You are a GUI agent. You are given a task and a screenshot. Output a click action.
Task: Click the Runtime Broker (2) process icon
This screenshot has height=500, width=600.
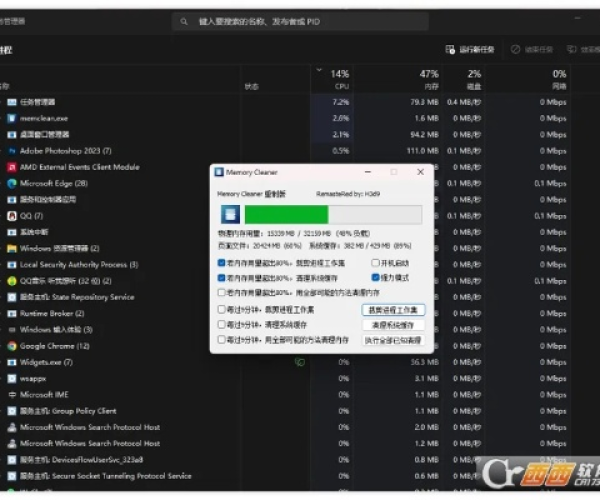pos(12,313)
